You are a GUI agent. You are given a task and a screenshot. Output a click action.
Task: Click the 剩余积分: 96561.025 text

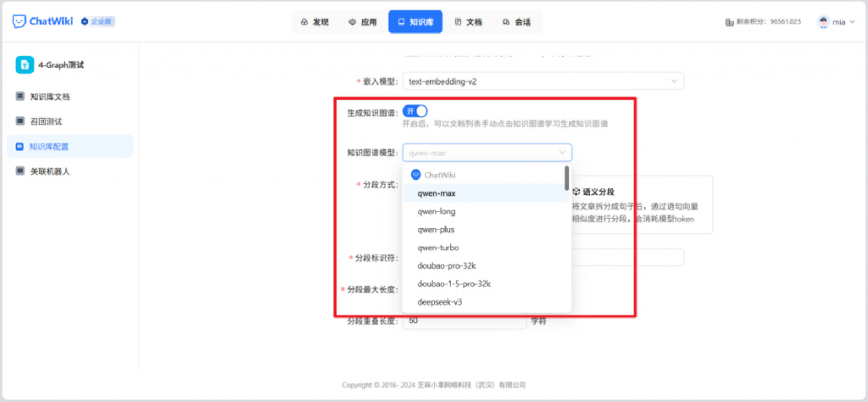point(769,22)
